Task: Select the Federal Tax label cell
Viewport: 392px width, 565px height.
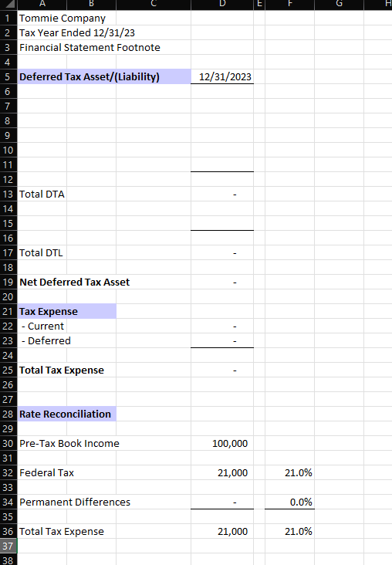Action: coord(46,472)
